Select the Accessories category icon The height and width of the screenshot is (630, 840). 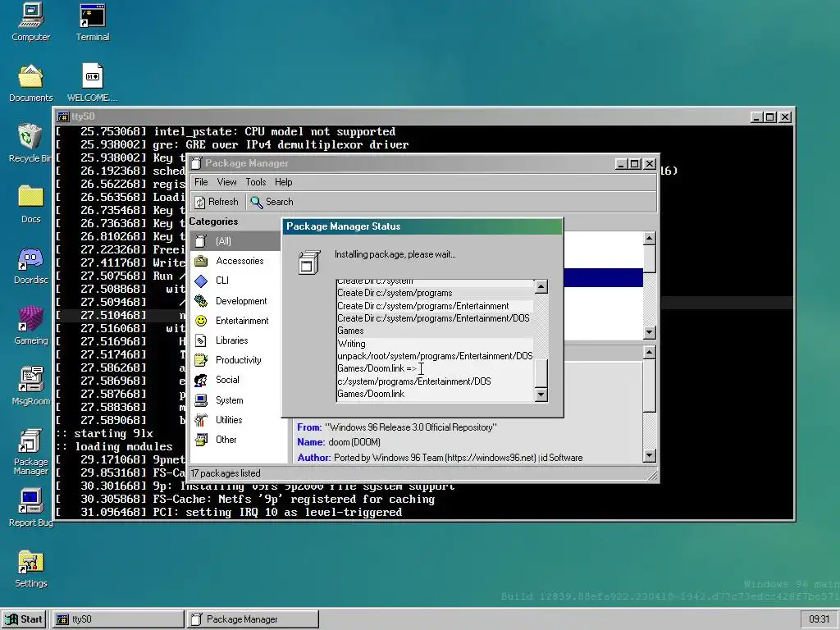coord(201,261)
